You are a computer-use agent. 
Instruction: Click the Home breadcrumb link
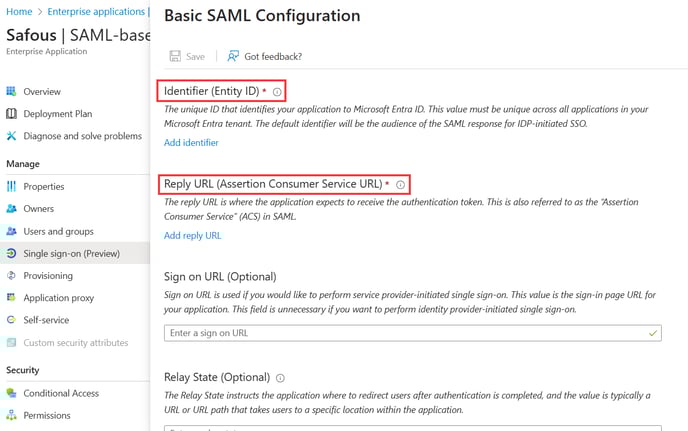19,11
